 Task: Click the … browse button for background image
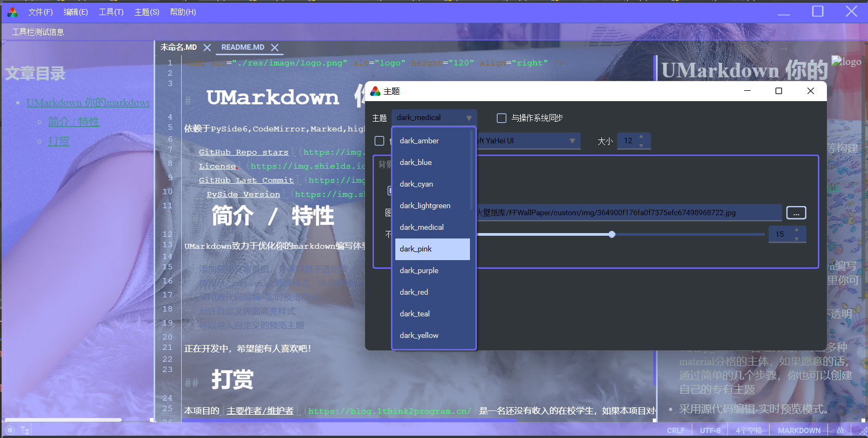click(796, 213)
